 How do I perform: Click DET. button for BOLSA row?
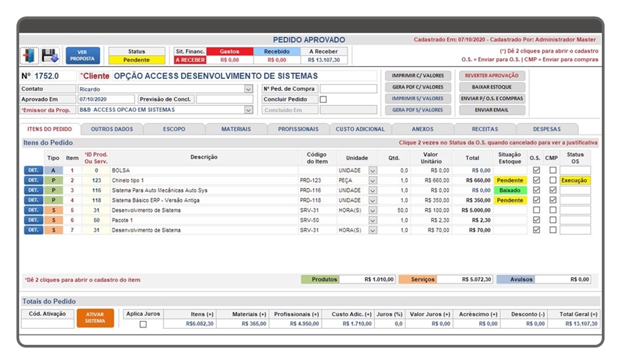[33, 170]
